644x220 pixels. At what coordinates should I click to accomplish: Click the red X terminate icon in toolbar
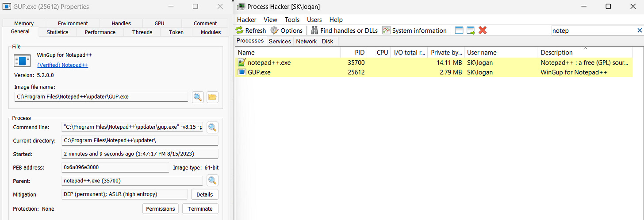click(x=483, y=31)
